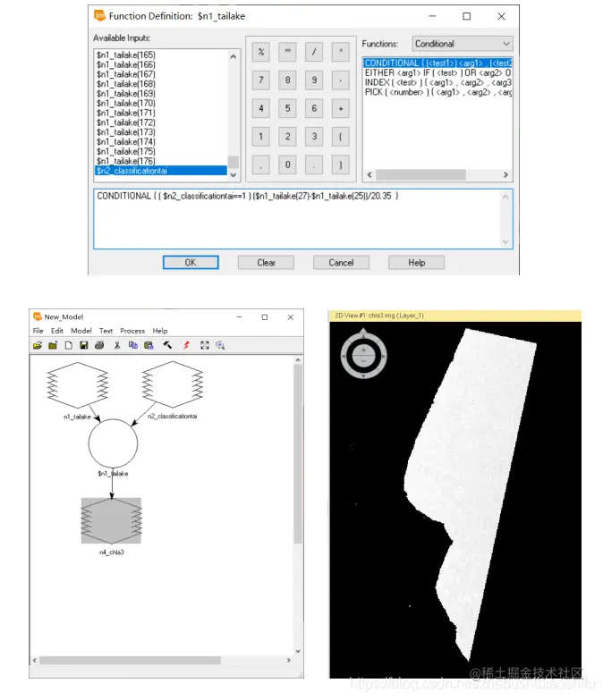The image size is (603, 700).
Task: Click keypad digit 7
Action: pyautogui.click(x=261, y=80)
